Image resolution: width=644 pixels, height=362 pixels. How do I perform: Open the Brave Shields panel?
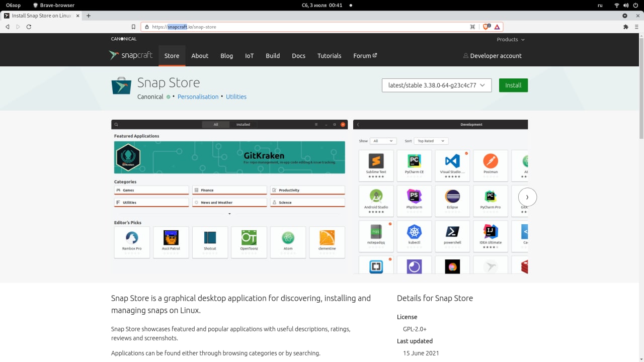pos(487,27)
